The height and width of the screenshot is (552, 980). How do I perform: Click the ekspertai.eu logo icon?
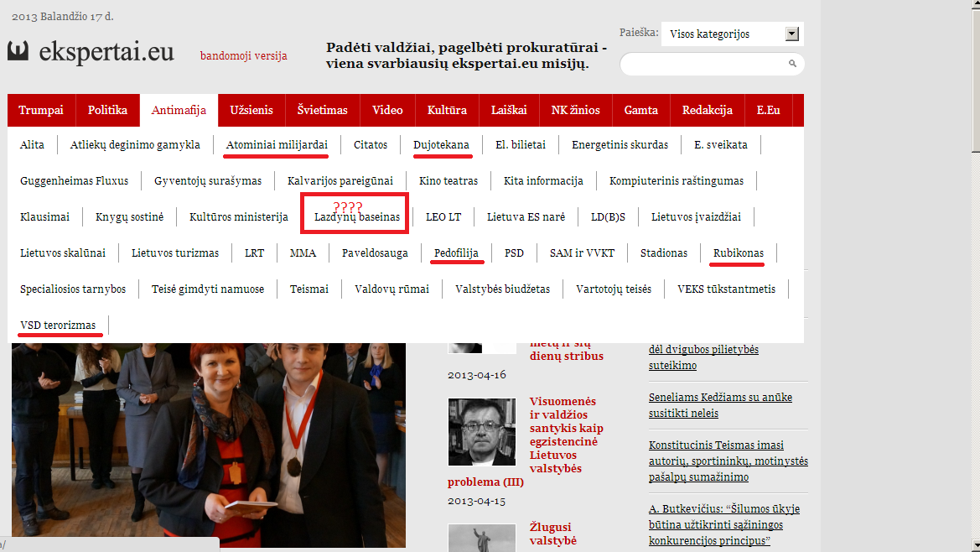point(18,50)
